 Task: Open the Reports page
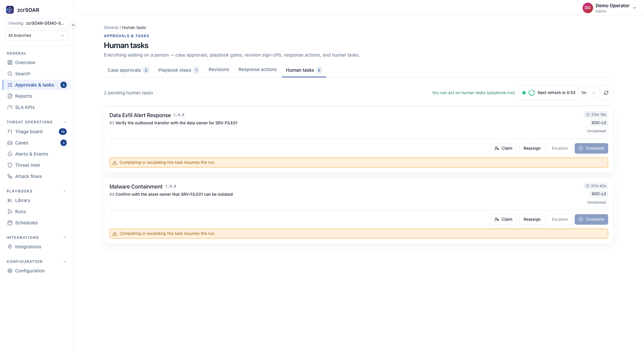[x=36, y=96]
